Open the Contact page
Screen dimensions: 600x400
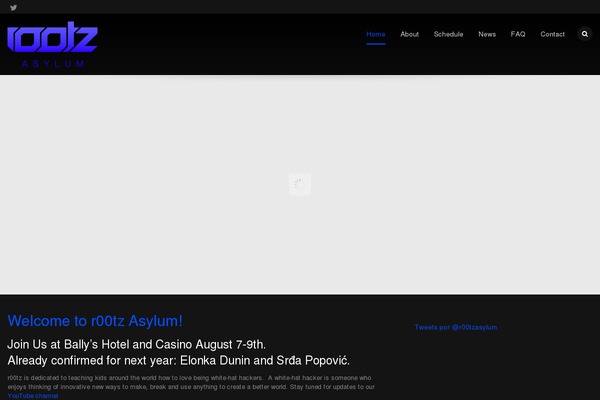[553, 34]
